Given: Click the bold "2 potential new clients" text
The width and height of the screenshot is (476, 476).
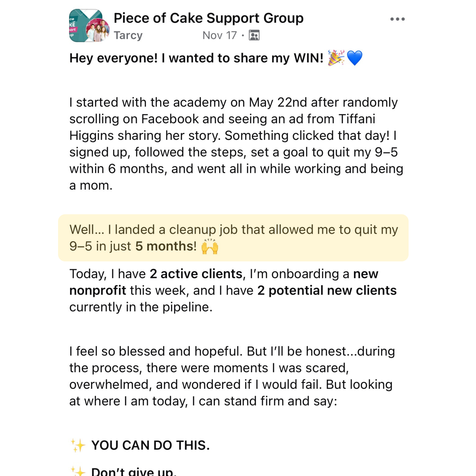Looking at the screenshot, I should tap(327, 291).
